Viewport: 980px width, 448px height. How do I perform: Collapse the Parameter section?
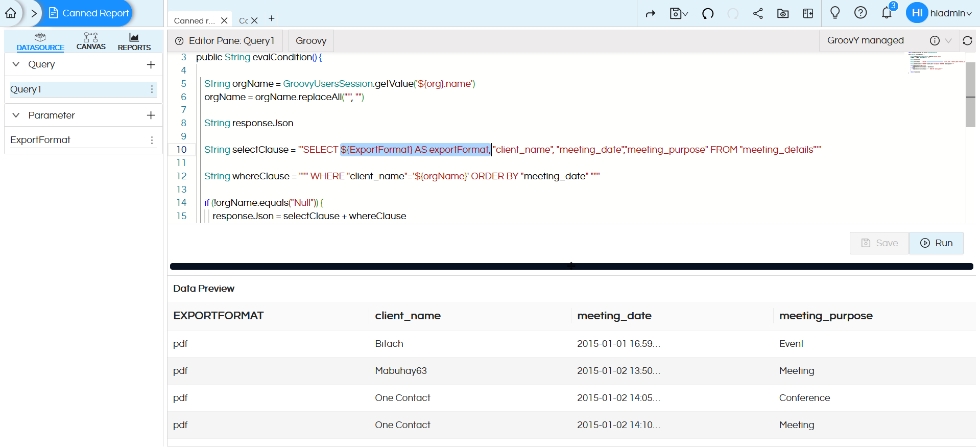click(16, 115)
